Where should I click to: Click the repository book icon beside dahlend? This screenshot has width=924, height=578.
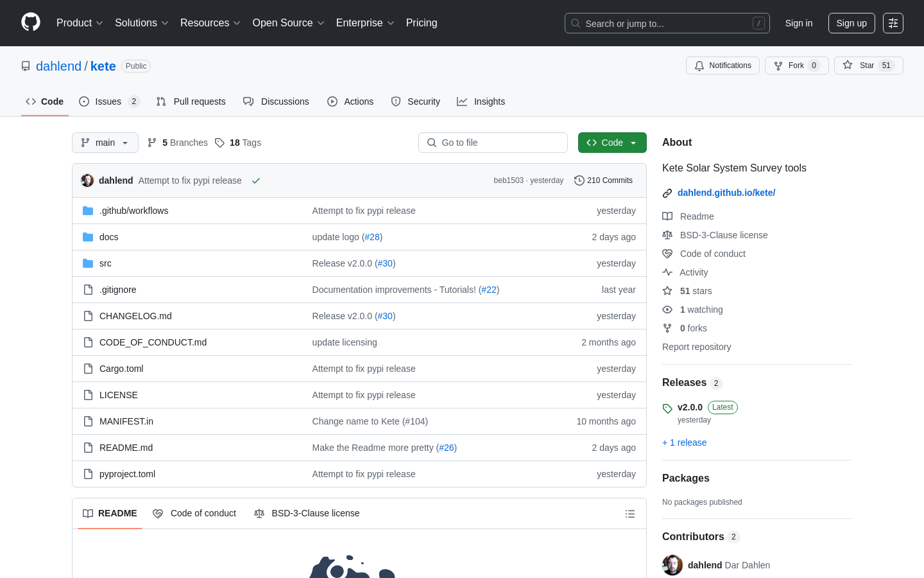coord(26,66)
